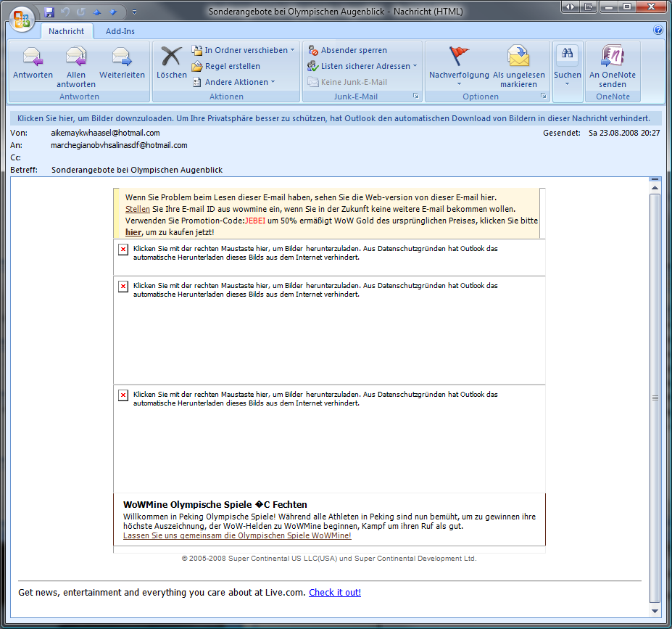Viewport: 672px width, 629px height.
Task: Click the Undo arrow in the quick access toolbar
Action: [65, 12]
